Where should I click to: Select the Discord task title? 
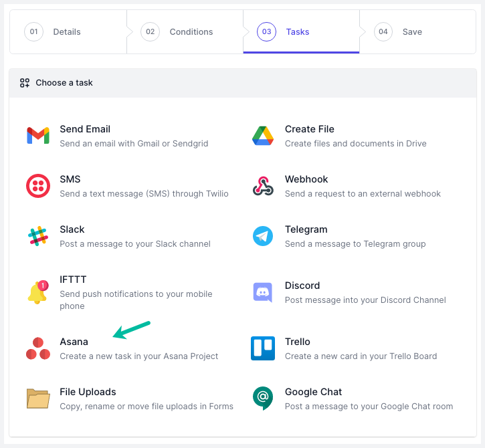tap(302, 286)
